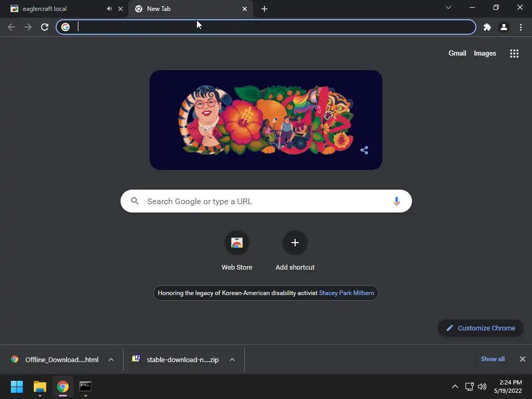Viewport: 532px width, 399px height.
Task: Open Chrome's three-dot menu
Action: pyautogui.click(x=521, y=27)
